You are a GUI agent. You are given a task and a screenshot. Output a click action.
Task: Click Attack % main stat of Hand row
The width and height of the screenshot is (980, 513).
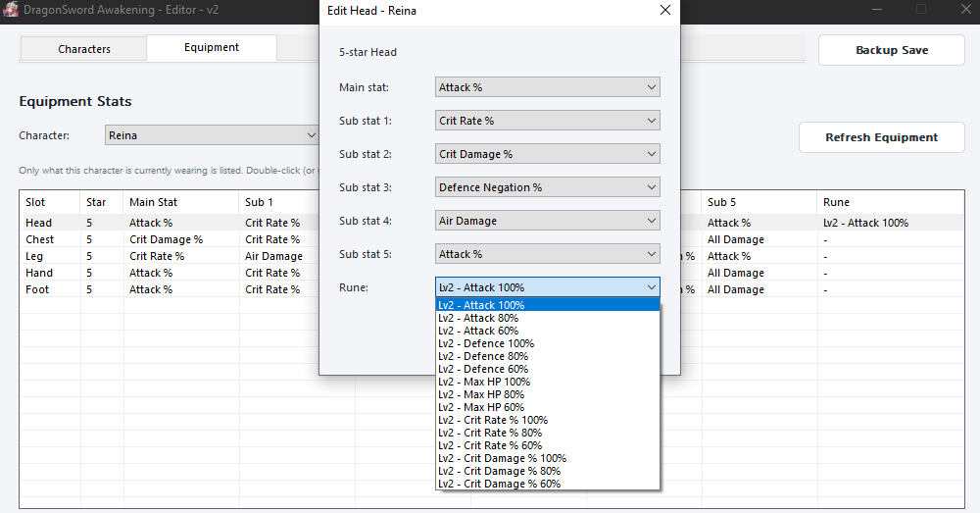(x=151, y=273)
